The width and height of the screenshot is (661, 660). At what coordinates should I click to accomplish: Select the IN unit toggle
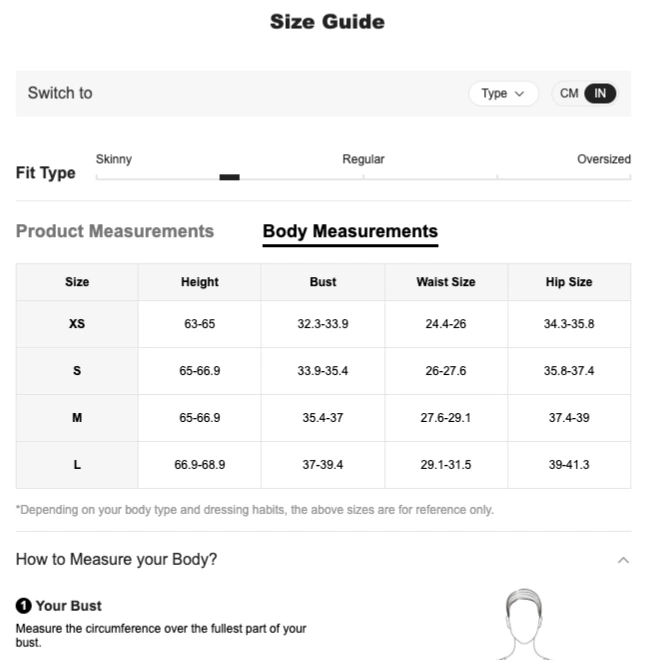coord(600,94)
